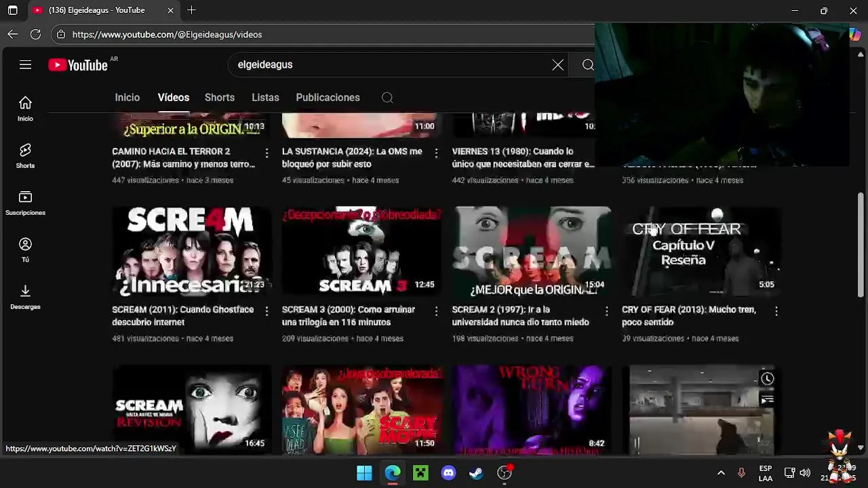This screenshot has width=868, height=488.
Task: Open SCRE4M (2011) video title link
Action: tap(183, 316)
